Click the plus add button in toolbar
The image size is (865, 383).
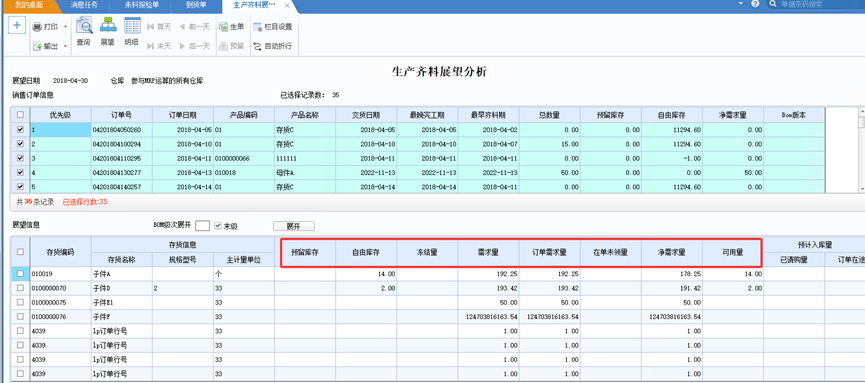[x=17, y=25]
